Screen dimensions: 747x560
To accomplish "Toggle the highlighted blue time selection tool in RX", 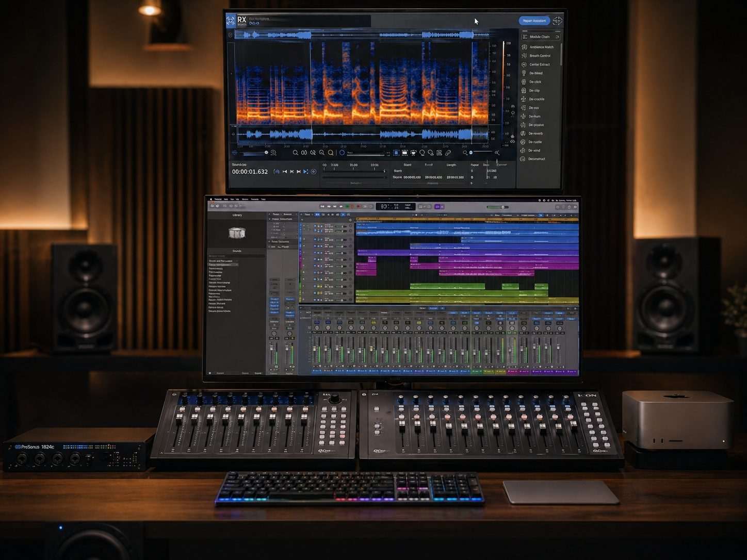I will pyautogui.click(x=396, y=153).
